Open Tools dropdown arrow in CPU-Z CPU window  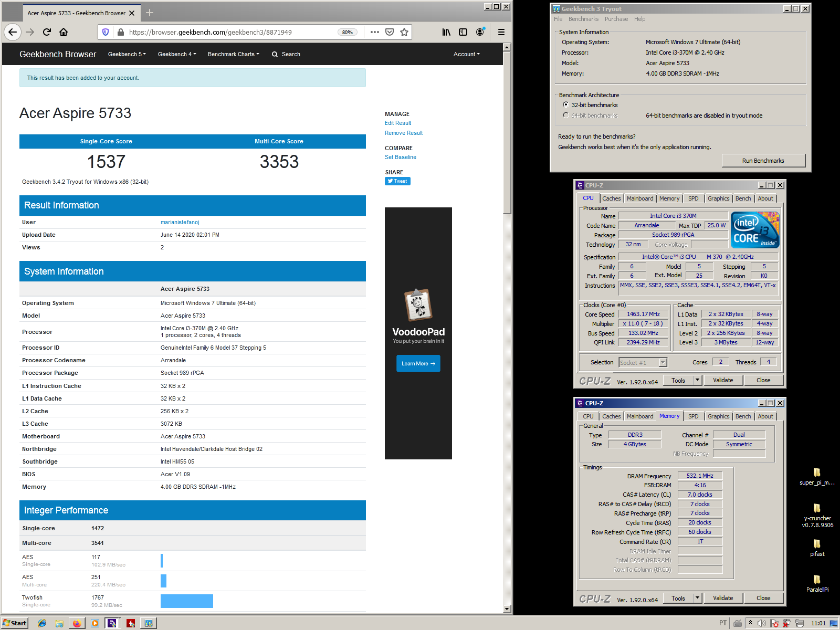coord(698,380)
